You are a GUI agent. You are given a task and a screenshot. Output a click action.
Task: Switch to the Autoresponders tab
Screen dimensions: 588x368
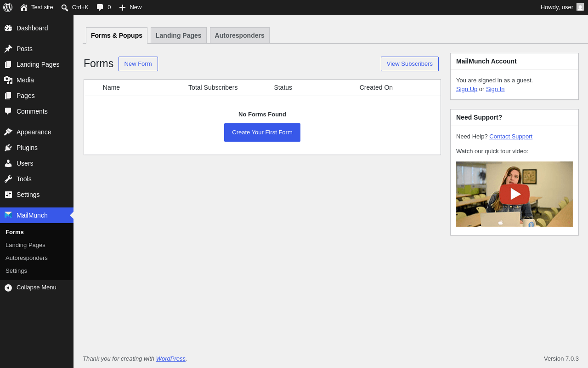(x=240, y=35)
